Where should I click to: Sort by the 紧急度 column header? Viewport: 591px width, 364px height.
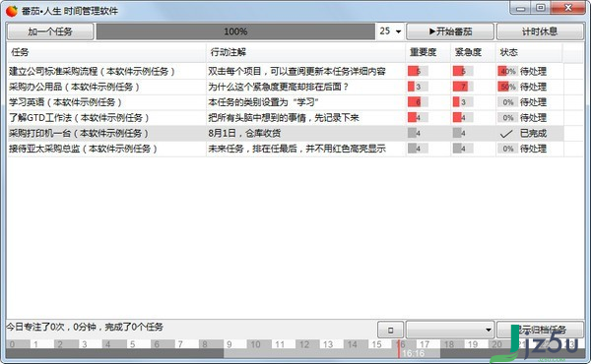pyautogui.click(x=473, y=52)
